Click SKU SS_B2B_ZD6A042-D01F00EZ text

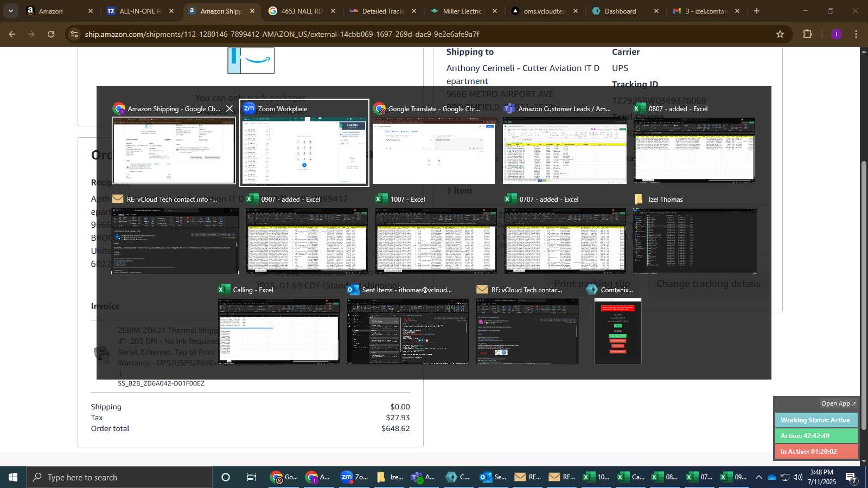[x=161, y=383]
